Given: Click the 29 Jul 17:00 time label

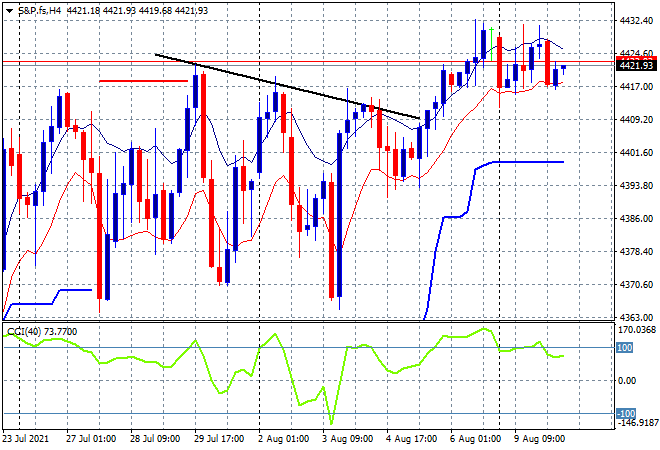Looking at the screenshot, I should (219, 439).
